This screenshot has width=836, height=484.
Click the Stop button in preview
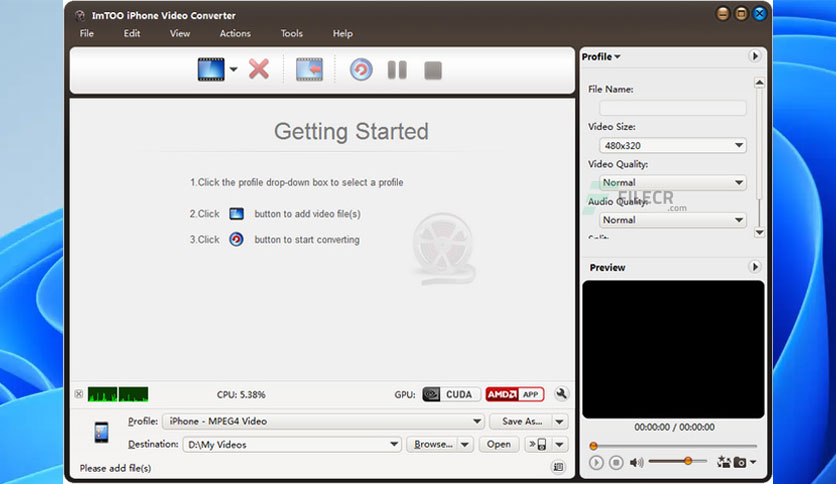coord(616,462)
